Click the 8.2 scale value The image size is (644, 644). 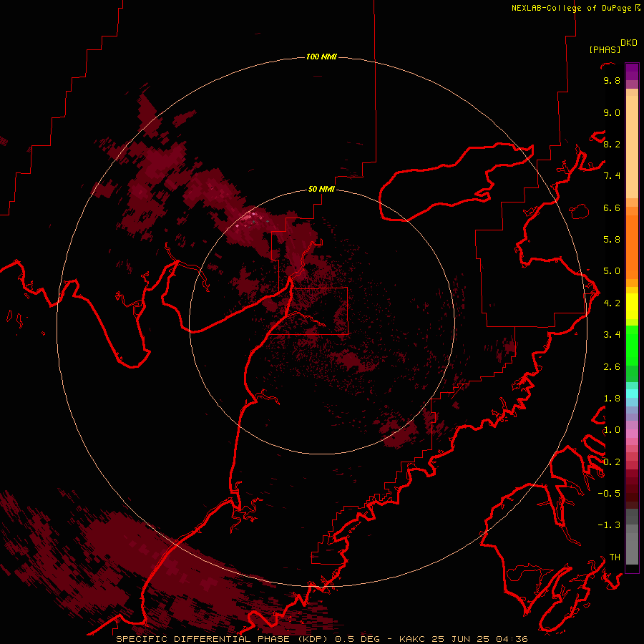(x=612, y=144)
